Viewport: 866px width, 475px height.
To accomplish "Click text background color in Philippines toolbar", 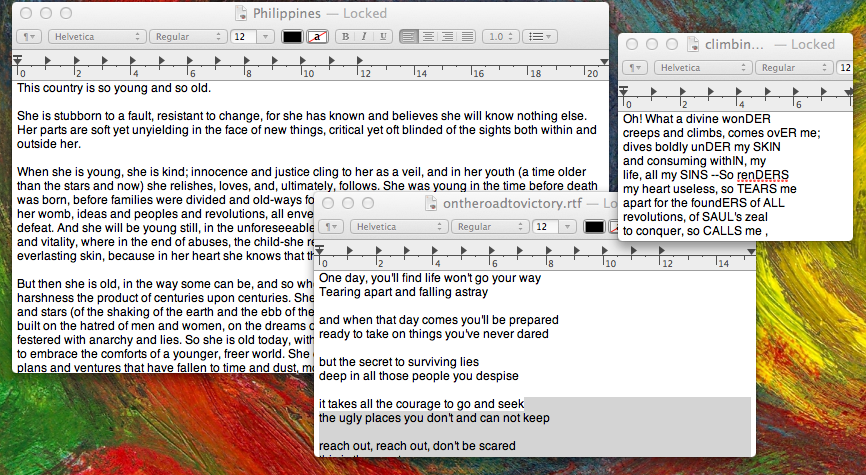I will pyautogui.click(x=317, y=37).
